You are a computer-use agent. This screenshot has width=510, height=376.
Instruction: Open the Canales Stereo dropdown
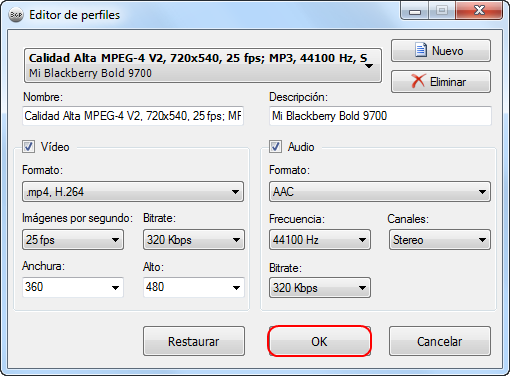point(440,240)
